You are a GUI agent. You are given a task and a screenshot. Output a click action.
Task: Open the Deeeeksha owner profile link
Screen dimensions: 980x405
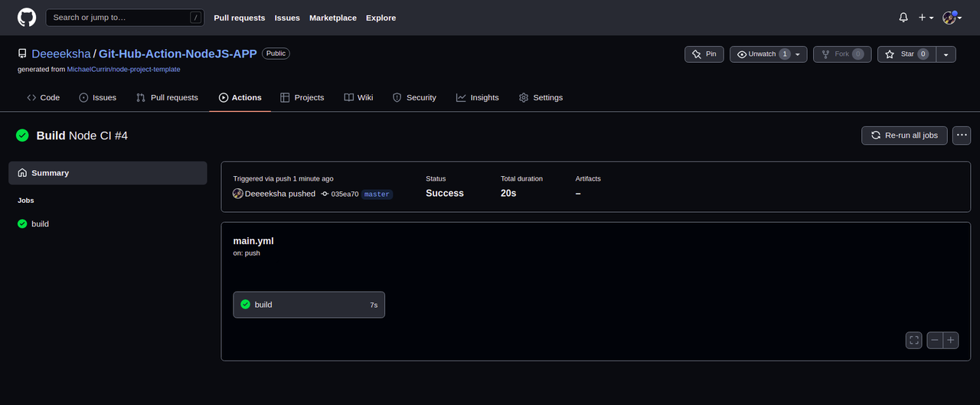coord(61,54)
